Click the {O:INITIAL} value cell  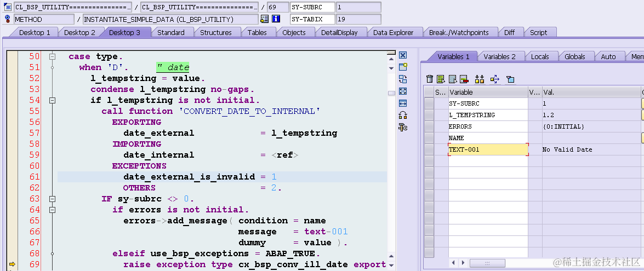591,126
